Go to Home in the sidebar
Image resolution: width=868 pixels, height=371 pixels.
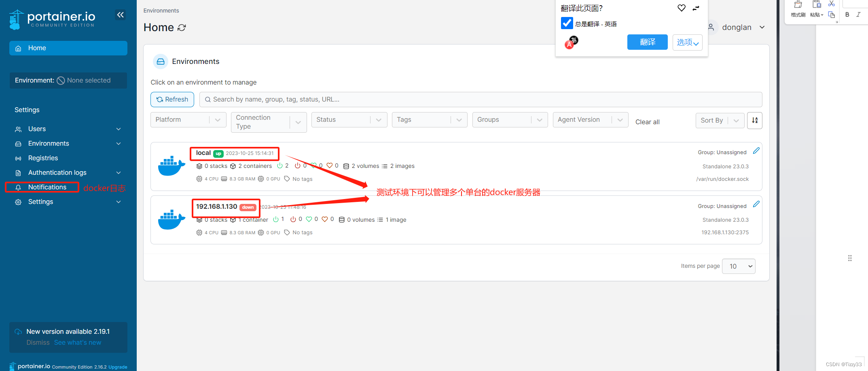[x=68, y=48]
